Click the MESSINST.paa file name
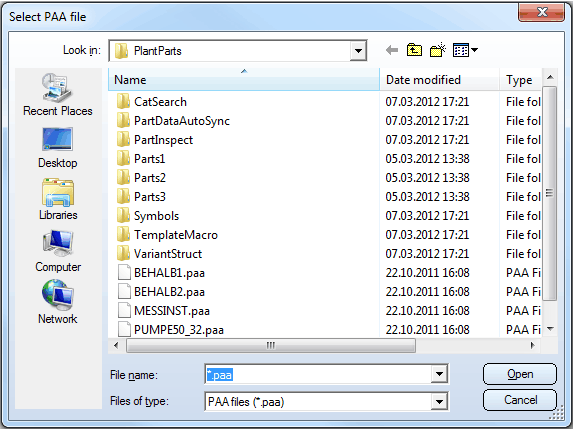Screen dimensions: 575x430 pyautogui.click(x=172, y=311)
